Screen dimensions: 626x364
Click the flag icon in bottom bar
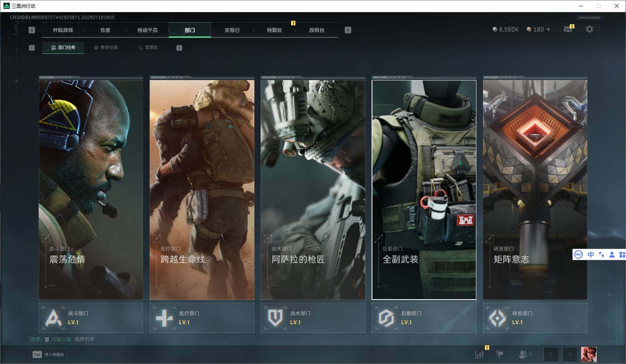[499, 355]
